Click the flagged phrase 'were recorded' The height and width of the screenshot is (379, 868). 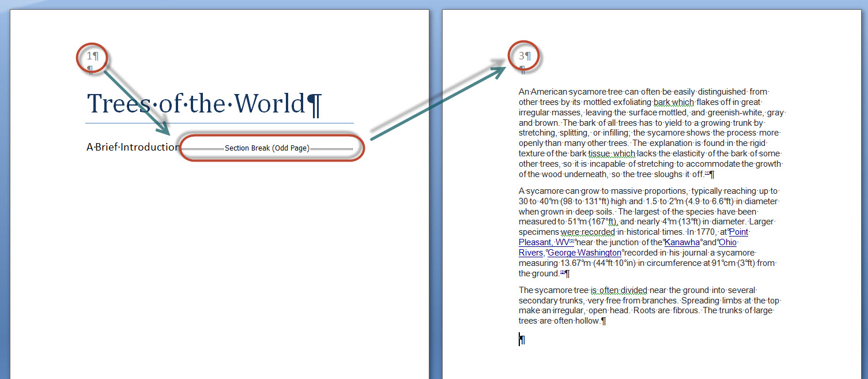tap(588, 232)
